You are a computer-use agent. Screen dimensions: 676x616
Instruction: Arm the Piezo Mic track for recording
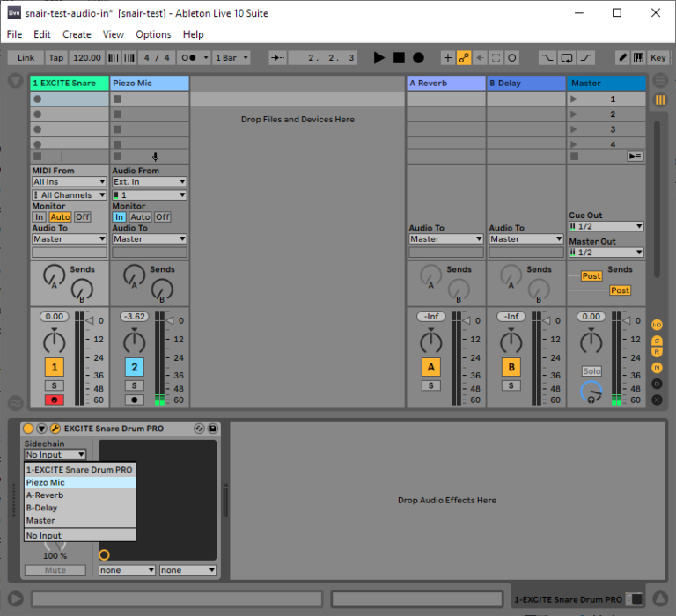click(x=135, y=400)
